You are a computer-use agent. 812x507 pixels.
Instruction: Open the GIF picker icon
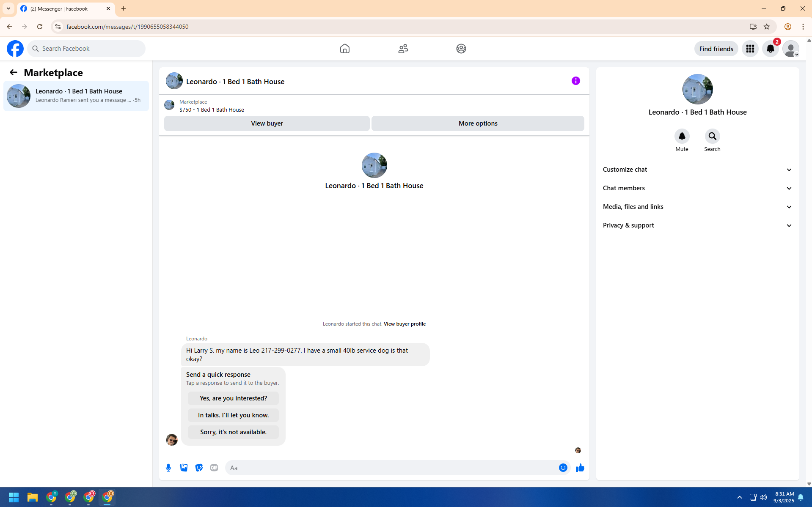tap(214, 468)
